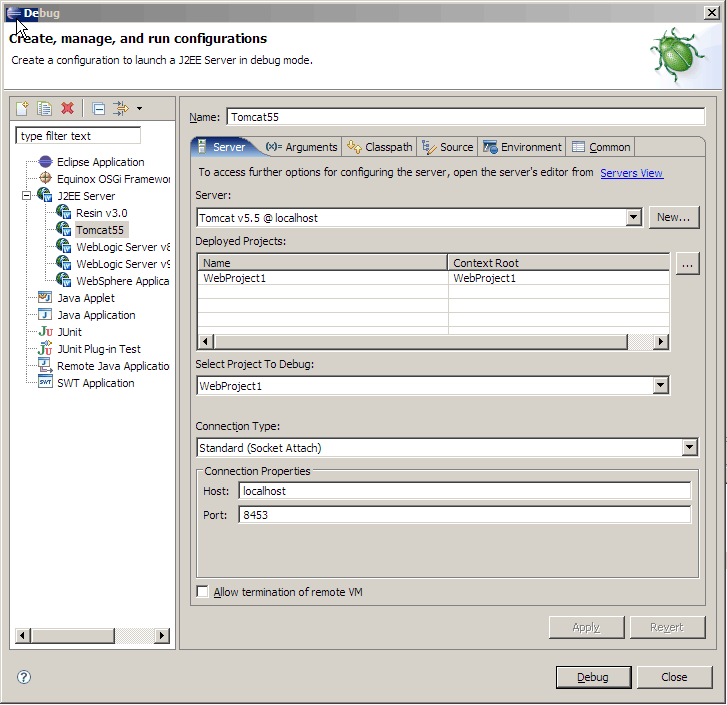Click New... server button

click(x=674, y=217)
